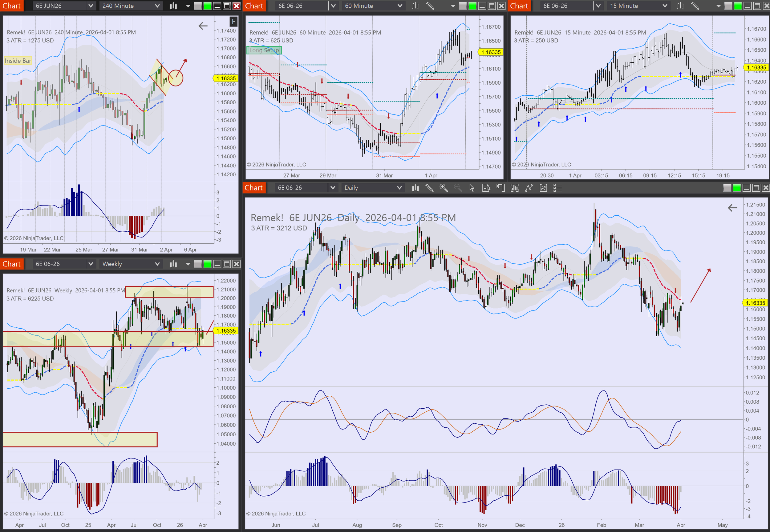770x532 pixels.
Task: Open Chart Trader icon on Daily chart
Action: [x=500, y=188]
